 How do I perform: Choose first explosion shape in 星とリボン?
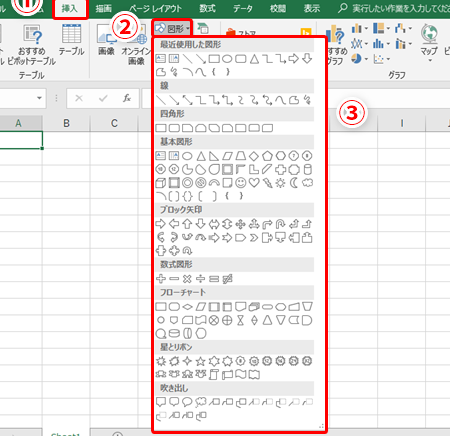pos(161,361)
